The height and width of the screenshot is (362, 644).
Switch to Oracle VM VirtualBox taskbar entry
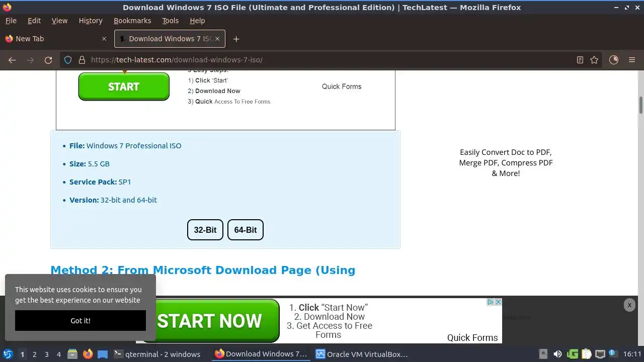click(x=362, y=354)
